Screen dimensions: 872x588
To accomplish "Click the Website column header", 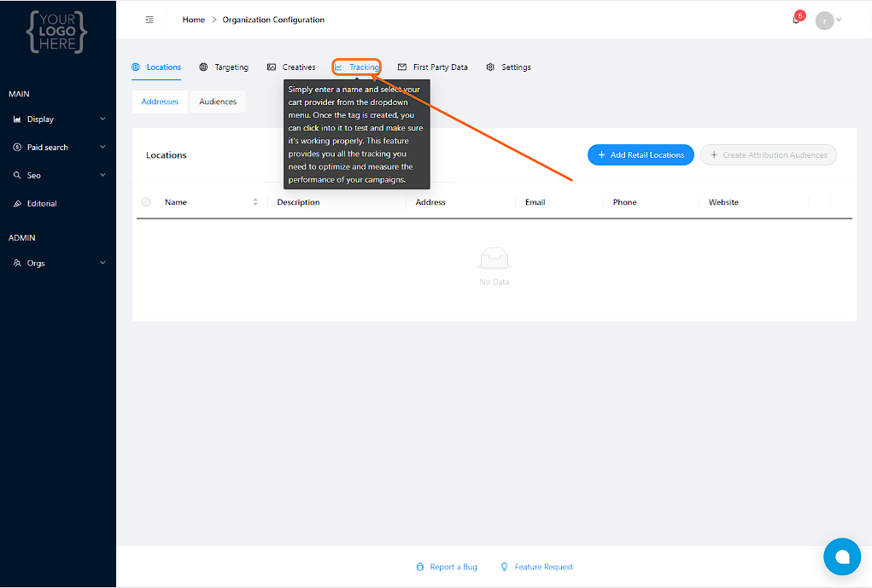I will pyautogui.click(x=723, y=202).
